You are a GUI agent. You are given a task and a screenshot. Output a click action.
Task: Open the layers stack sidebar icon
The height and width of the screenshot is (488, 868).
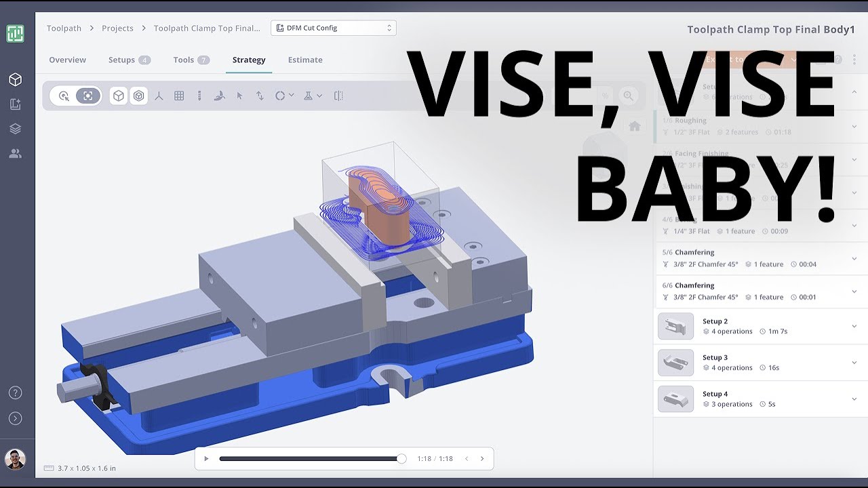point(15,129)
